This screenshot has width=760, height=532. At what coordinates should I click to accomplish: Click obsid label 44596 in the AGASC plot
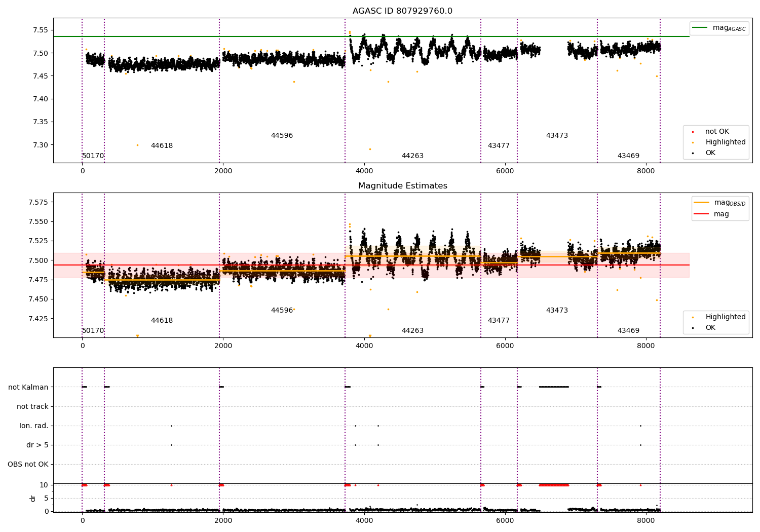pyautogui.click(x=282, y=136)
